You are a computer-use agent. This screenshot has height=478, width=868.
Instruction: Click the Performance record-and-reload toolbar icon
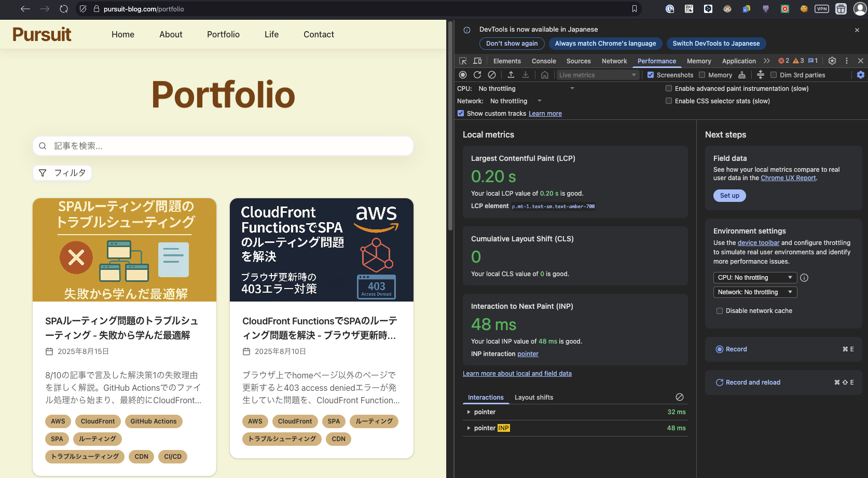point(477,75)
